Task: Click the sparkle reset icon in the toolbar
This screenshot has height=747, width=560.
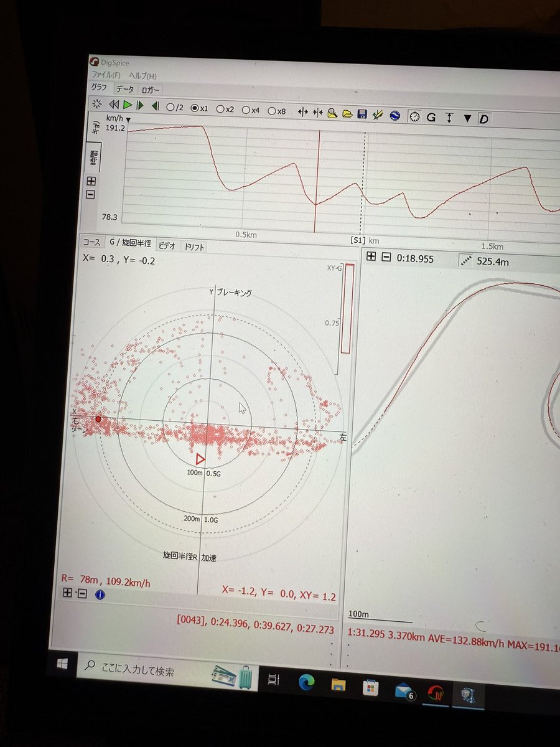Action: [96, 104]
